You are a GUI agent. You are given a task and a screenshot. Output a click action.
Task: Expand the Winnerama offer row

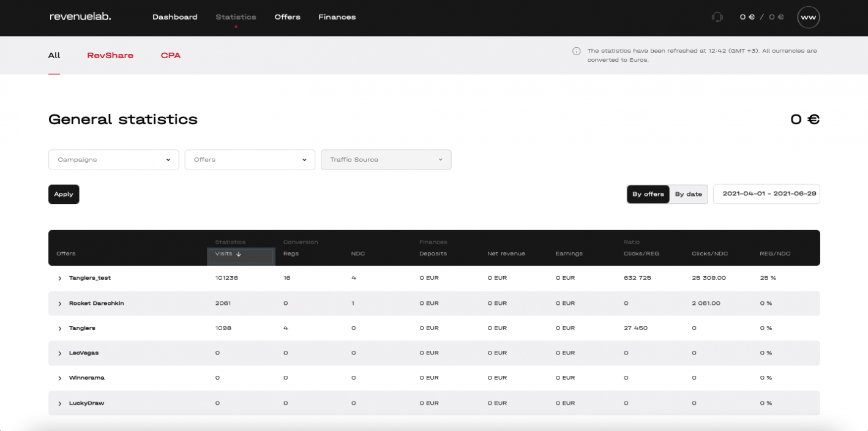59,378
